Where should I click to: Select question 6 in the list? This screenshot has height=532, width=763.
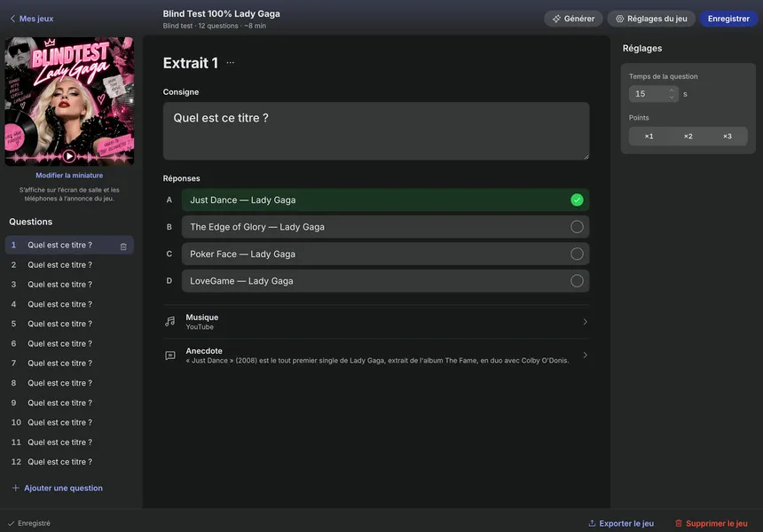[69, 344]
